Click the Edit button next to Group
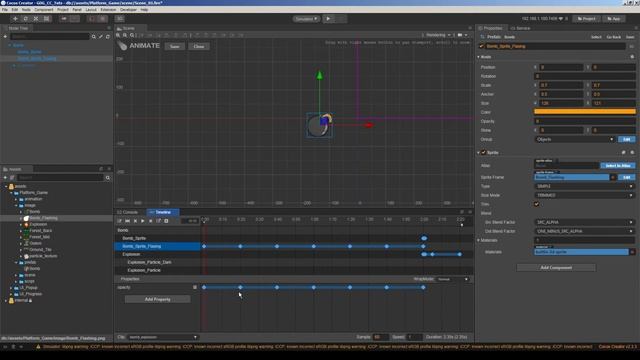The image size is (640, 360). [627, 140]
